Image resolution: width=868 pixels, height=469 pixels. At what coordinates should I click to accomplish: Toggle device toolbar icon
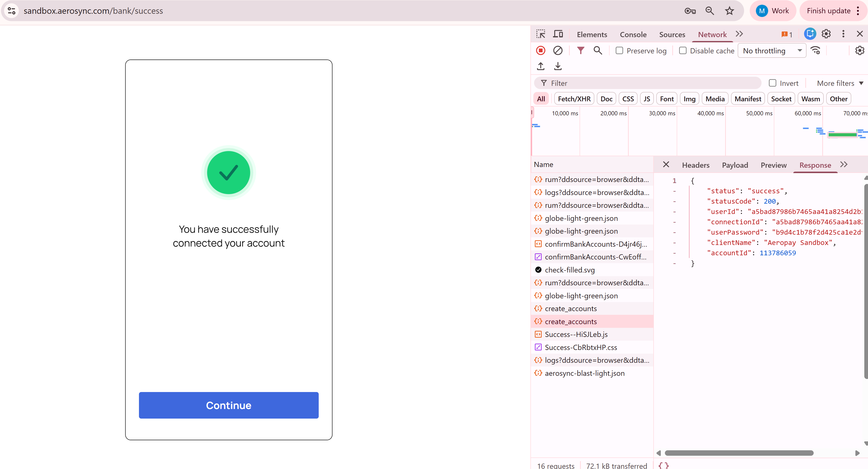(x=558, y=34)
